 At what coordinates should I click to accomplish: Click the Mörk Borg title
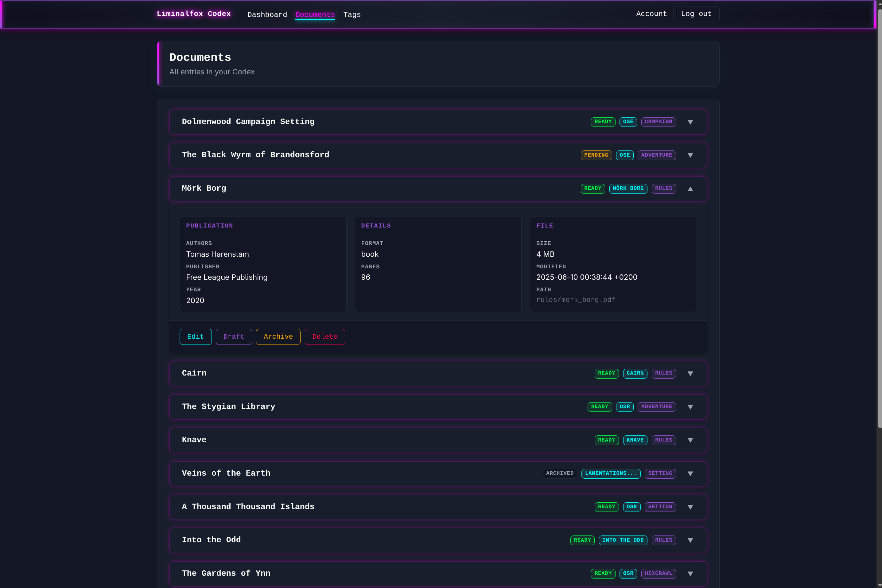204,188
